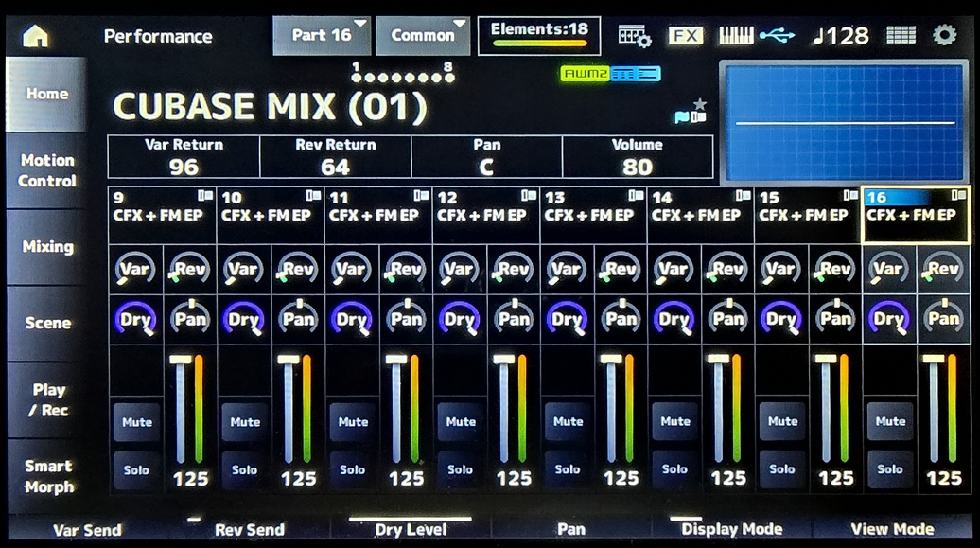Adjust the volume fader for part 12
This screenshot has height=548, width=980.
(504, 410)
